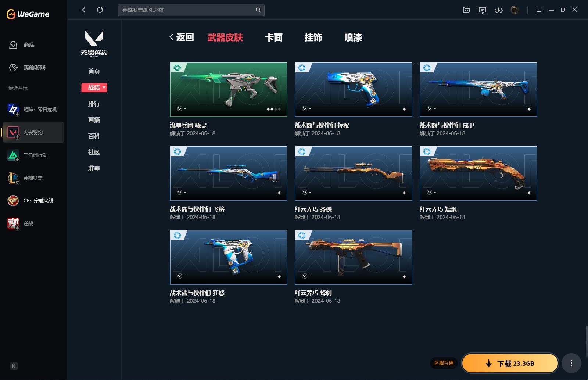
Task: Switch to the 喷漆 tab
Action: [x=353, y=37]
